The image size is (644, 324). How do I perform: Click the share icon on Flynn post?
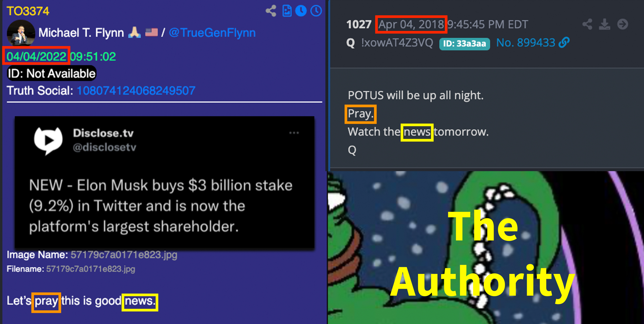point(271,11)
